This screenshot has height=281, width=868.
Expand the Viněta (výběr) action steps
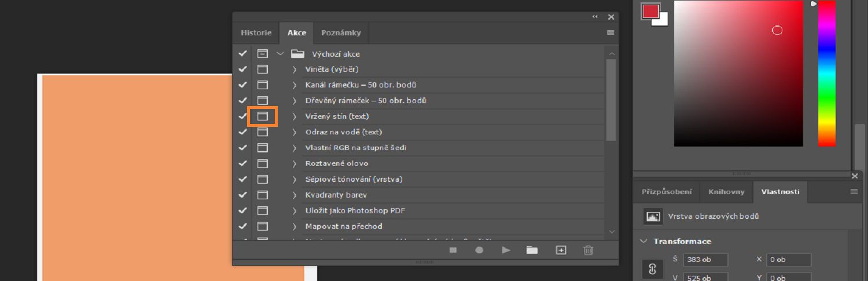pyautogui.click(x=295, y=70)
